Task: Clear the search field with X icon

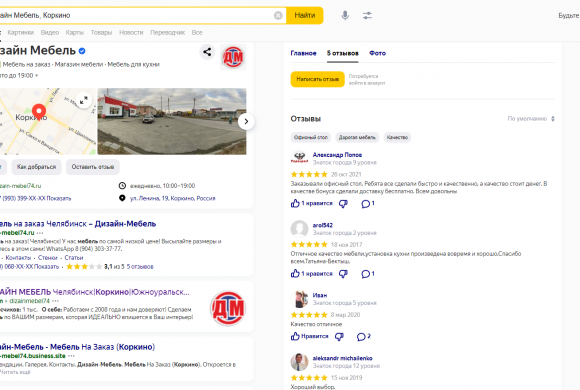Action: pos(278,16)
